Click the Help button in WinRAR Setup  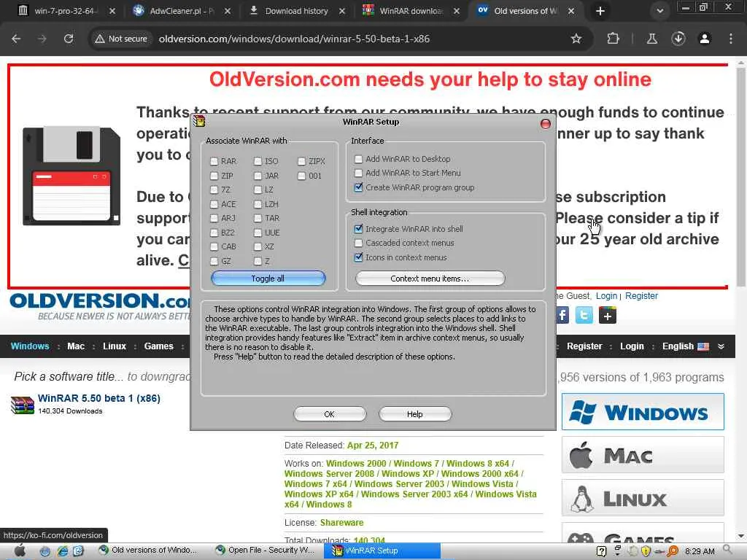[x=415, y=414]
